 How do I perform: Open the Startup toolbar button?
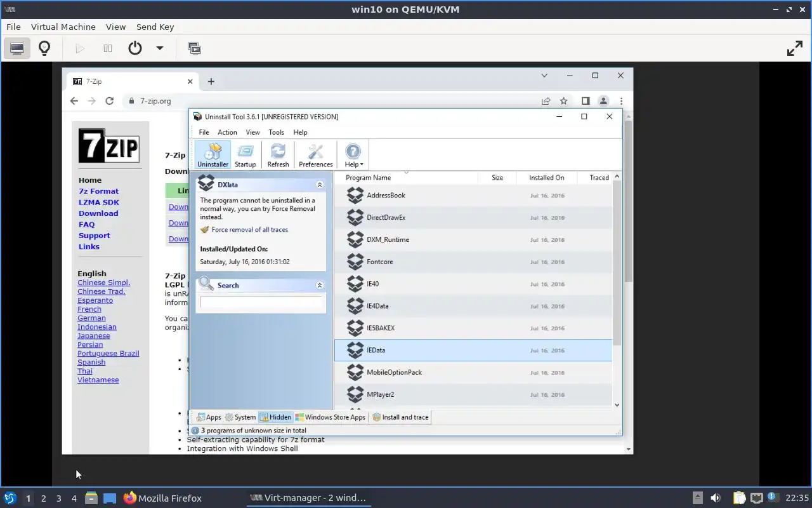pyautogui.click(x=245, y=155)
